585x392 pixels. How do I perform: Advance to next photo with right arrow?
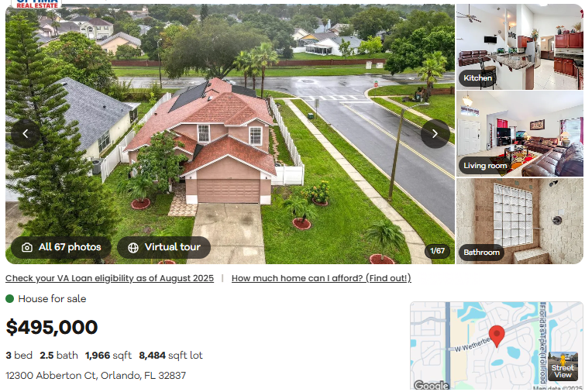point(435,133)
